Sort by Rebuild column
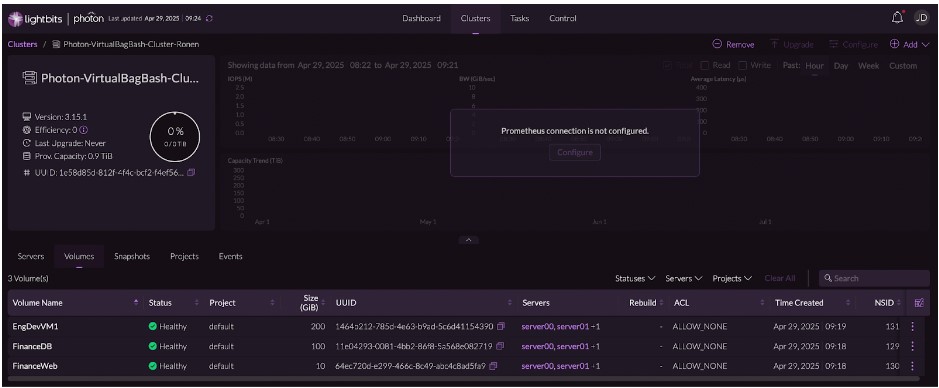 (x=662, y=303)
